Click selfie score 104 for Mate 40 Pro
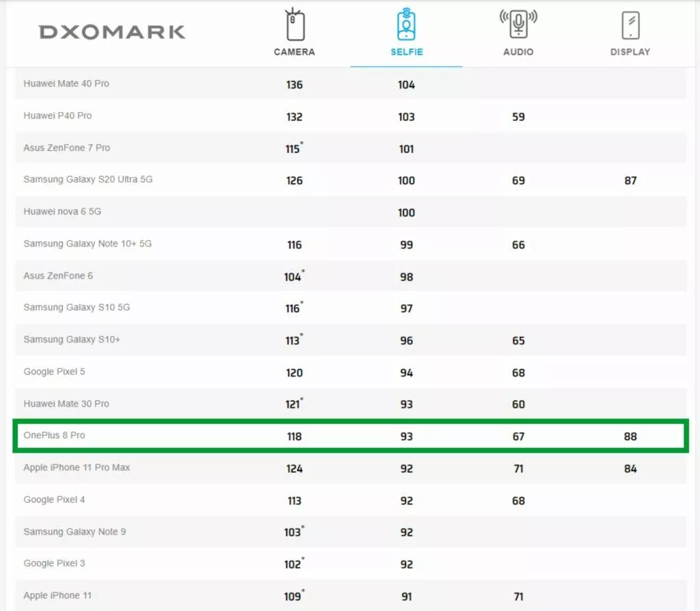Image resolution: width=700 pixels, height=611 pixels. pos(406,85)
